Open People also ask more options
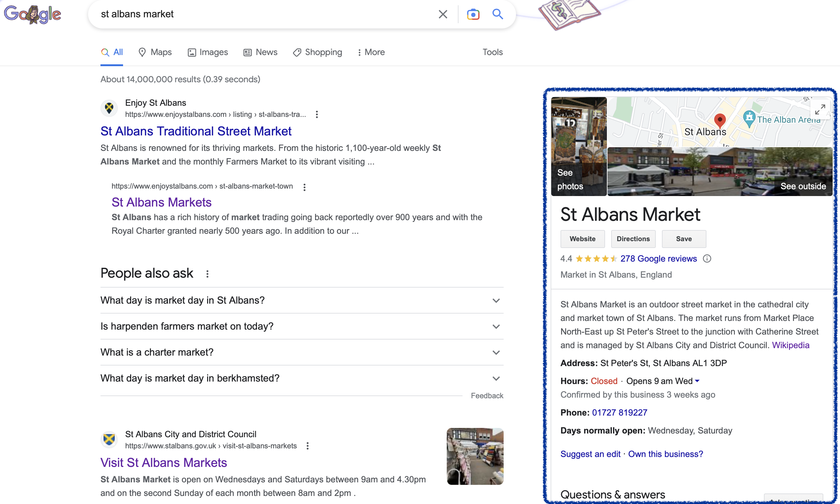Image resolution: width=840 pixels, height=504 pixels. (x=207, y=274)
